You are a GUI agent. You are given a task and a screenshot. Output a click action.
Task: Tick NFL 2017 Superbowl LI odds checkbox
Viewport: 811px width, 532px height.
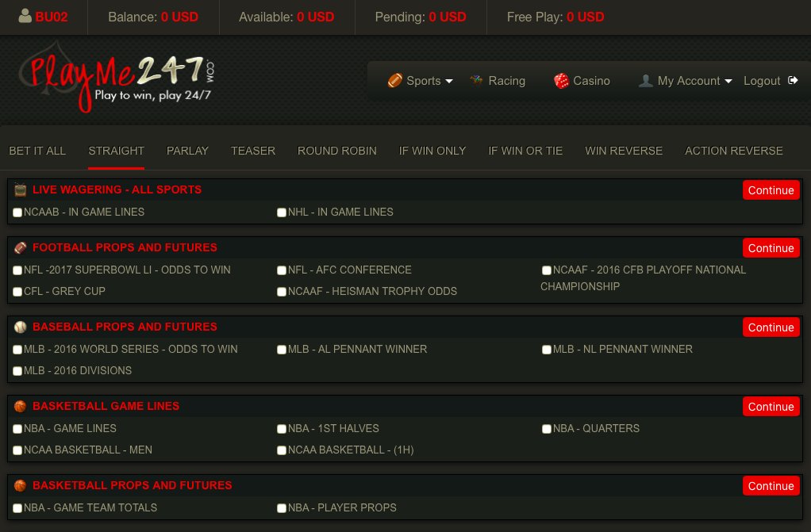coord(17,270)
